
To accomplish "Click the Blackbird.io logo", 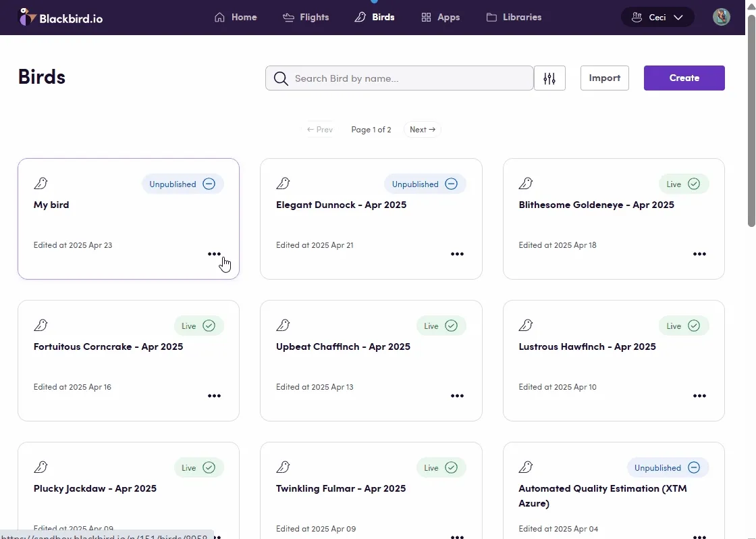I will pyautogui.click(x=61, y=18).
